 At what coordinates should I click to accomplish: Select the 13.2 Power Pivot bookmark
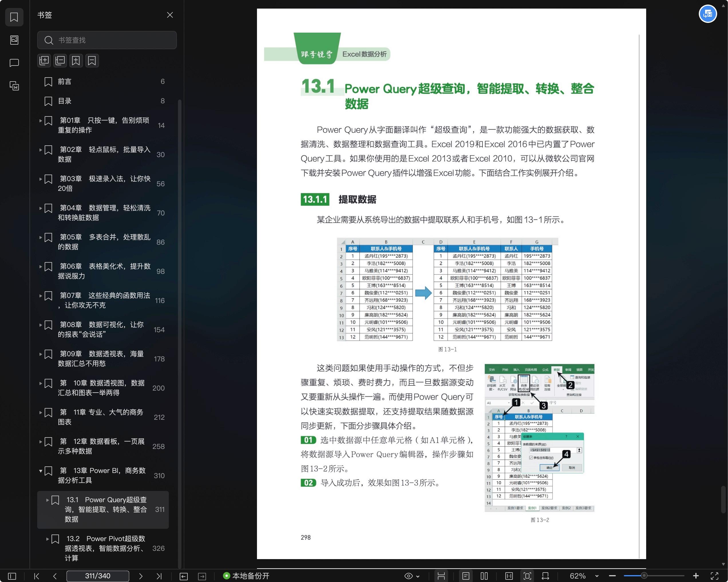pyautogui.click(x=103, y=548)
